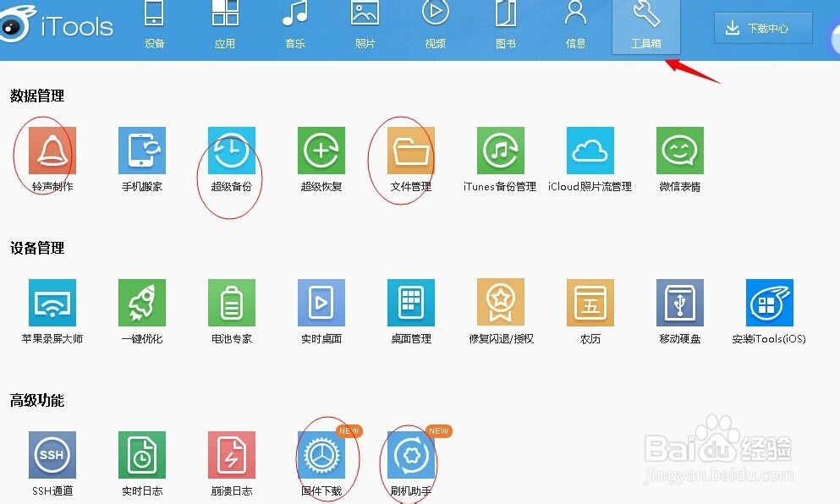Open the 铃声制作 ringtone maker tool
Viewport: 840px width, 504px height.
click(x=52, y=151)
